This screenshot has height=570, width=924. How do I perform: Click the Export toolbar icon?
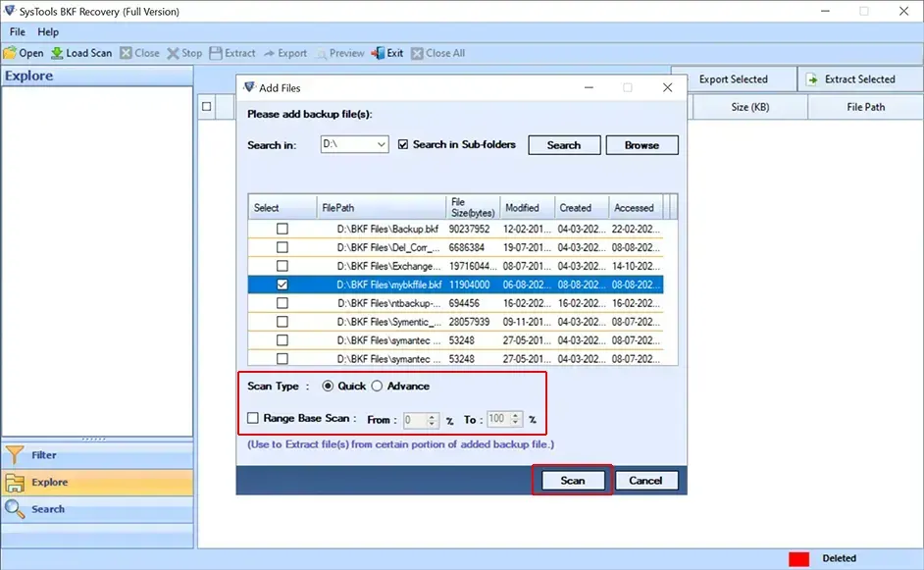pos(270,53)
